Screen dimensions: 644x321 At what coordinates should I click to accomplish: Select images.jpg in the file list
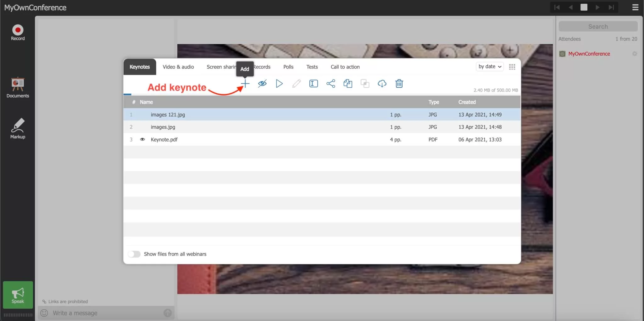pos(163,127)
